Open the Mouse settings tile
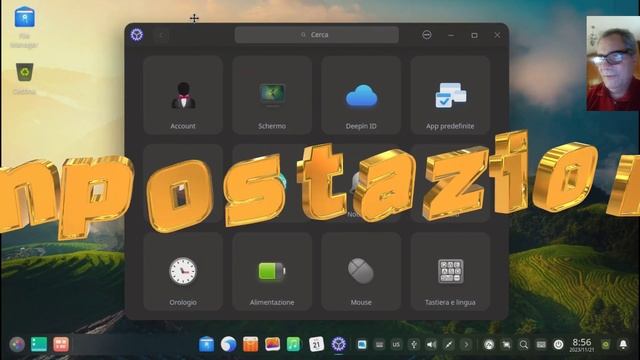 [361, 272]
